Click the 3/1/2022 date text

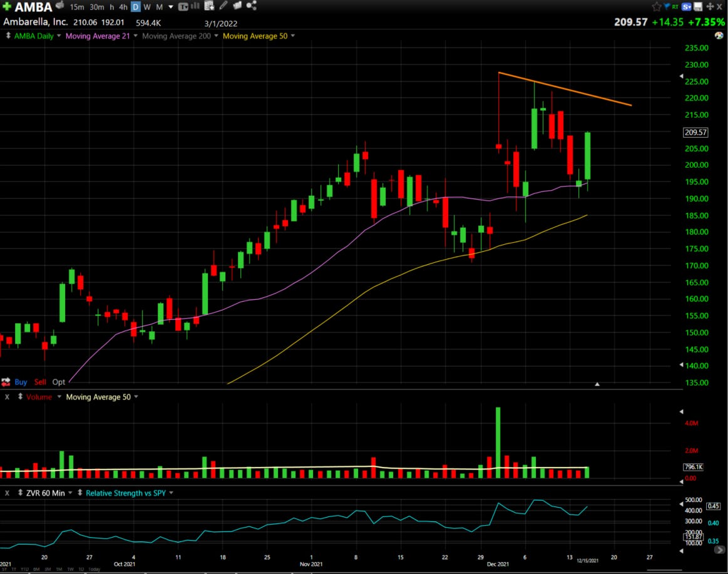[x=220, y=24]
